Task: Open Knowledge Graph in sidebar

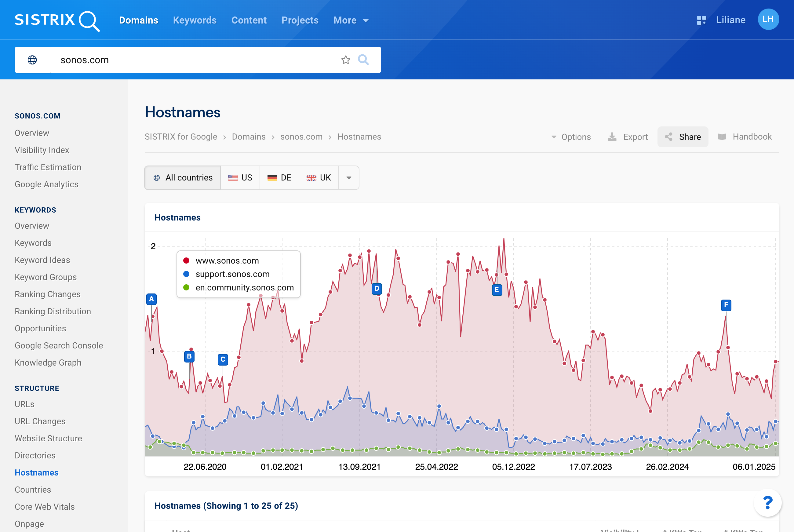Action: (48, 363)
